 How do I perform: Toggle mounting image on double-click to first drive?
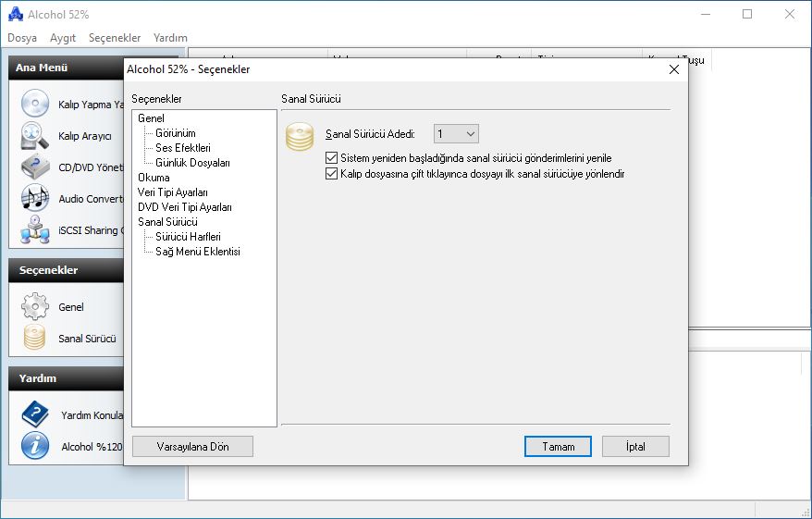pyautogui.click(x=331, y=173)
